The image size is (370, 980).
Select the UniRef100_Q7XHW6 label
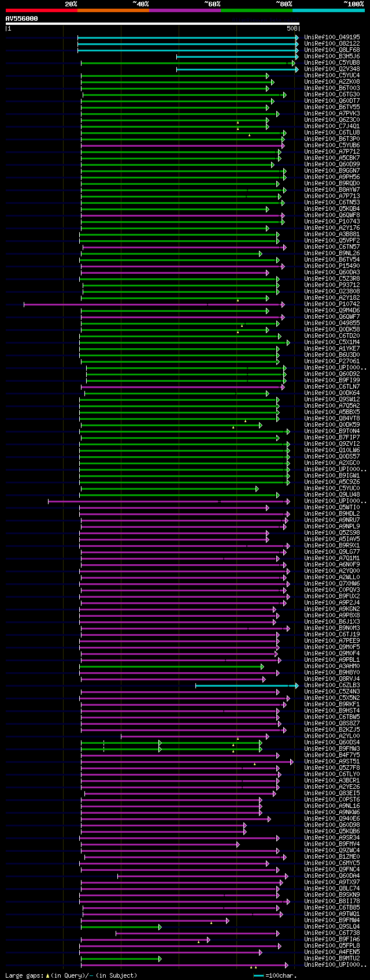(332, 584)
